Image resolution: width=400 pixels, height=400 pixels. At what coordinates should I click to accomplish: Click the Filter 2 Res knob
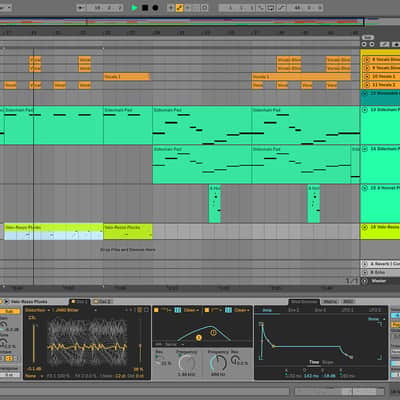[x=235, y=359]
